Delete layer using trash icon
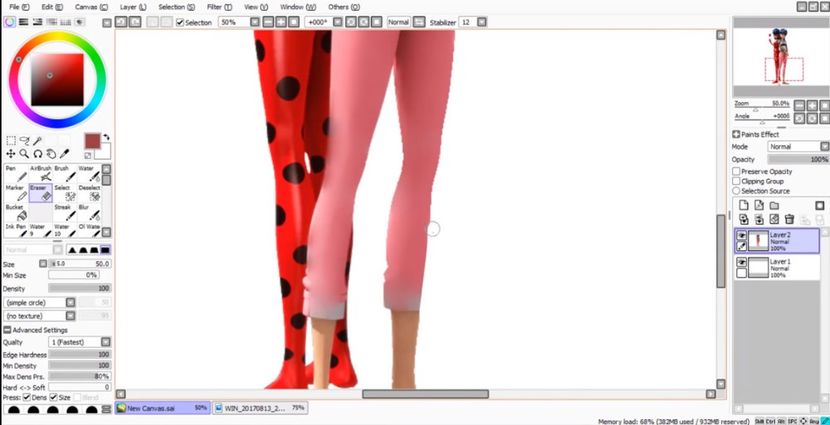Screen dimensions: 830x425 pos(789,219)
